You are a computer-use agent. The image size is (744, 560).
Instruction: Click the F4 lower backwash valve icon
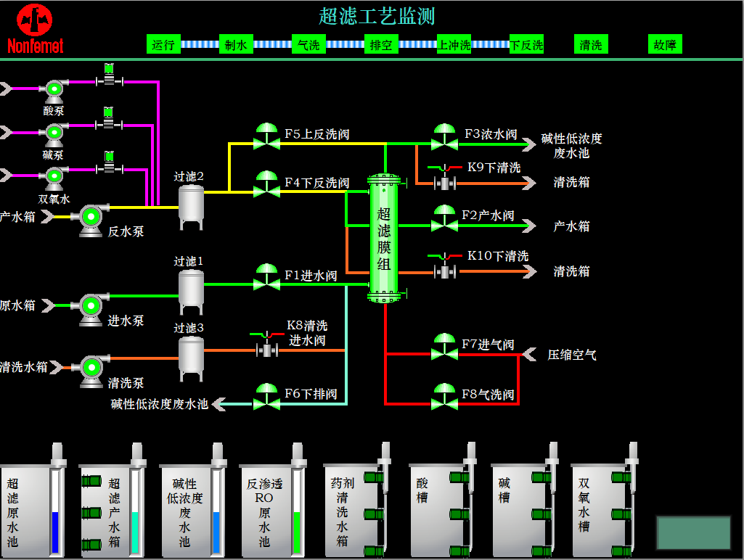[267, 184]
